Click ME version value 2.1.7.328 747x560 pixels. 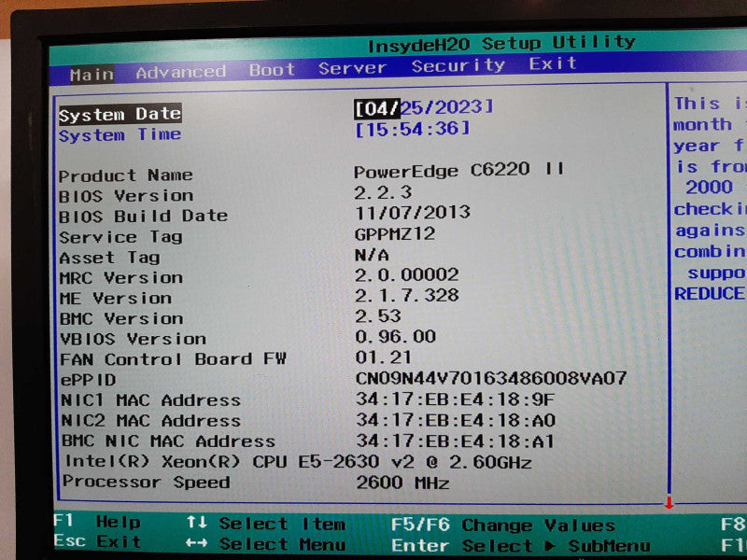tap(407, 295)
